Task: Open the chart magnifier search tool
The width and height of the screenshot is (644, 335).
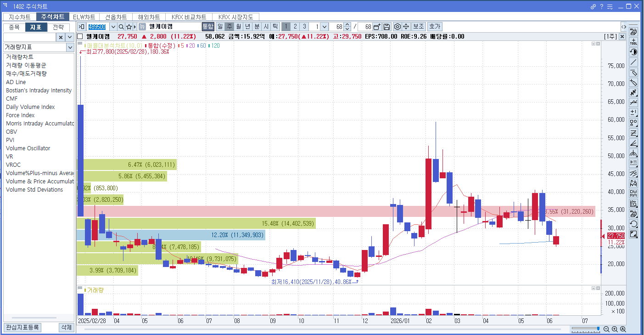Action: click(x=633, y=204)
